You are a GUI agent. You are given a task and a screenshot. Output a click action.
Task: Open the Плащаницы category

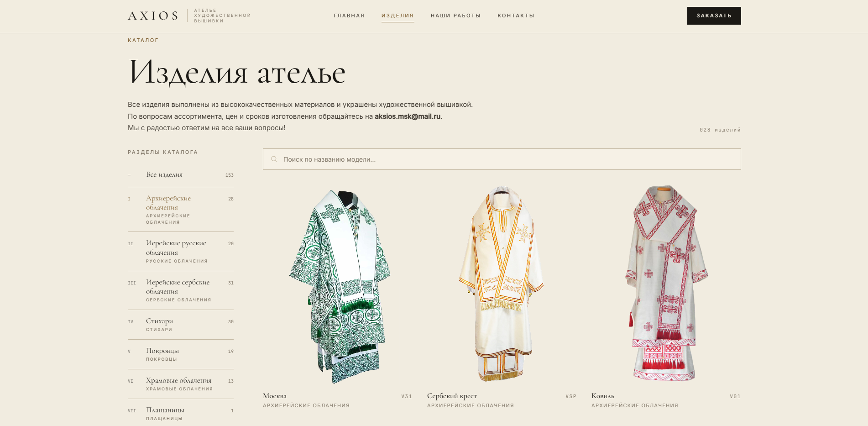181,413
